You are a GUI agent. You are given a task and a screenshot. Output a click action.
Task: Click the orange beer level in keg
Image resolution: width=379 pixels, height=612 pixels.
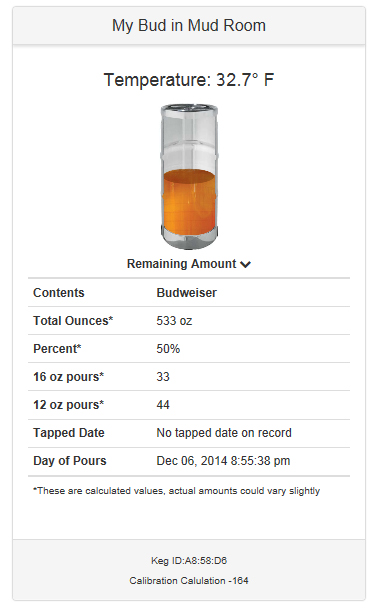coord(189,202)
